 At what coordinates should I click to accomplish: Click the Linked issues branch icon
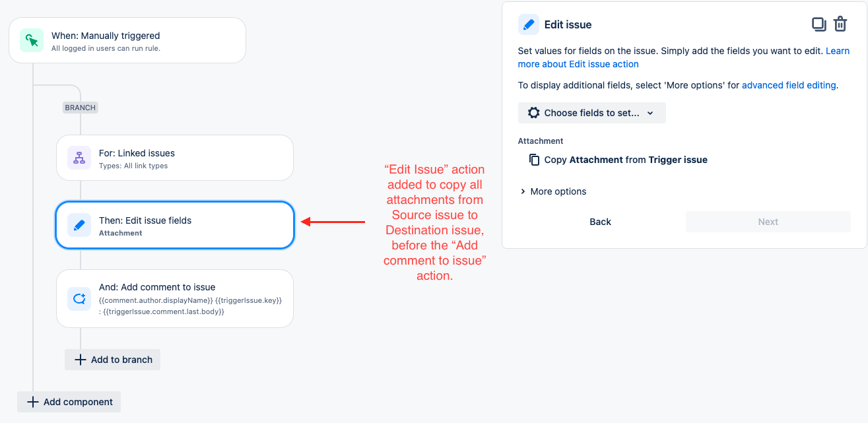pyautogui.click(x=79, y=157)
